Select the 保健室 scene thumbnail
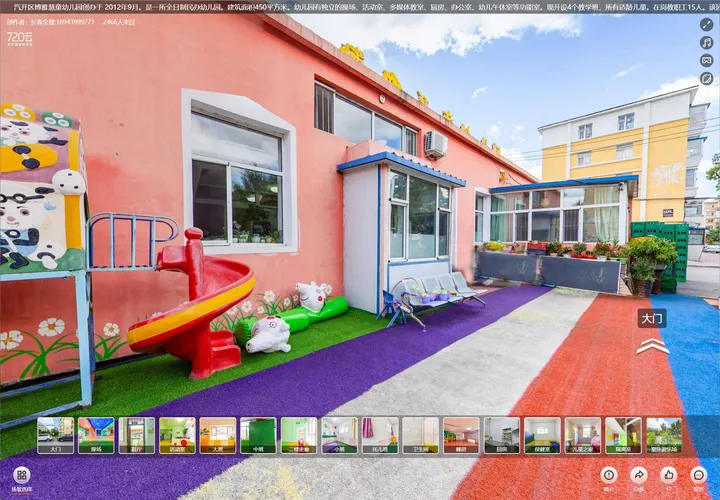Viewport: 720px width, 500px height. point(542,435)
